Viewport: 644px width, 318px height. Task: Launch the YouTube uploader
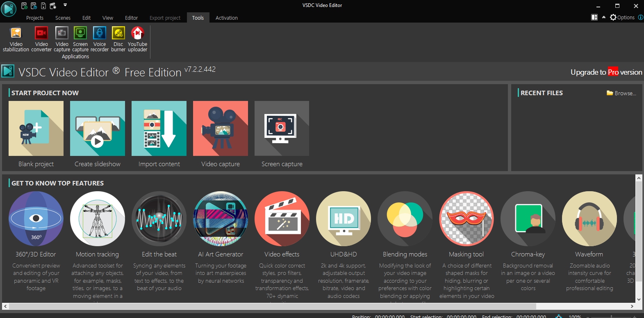tap(137, 39)
